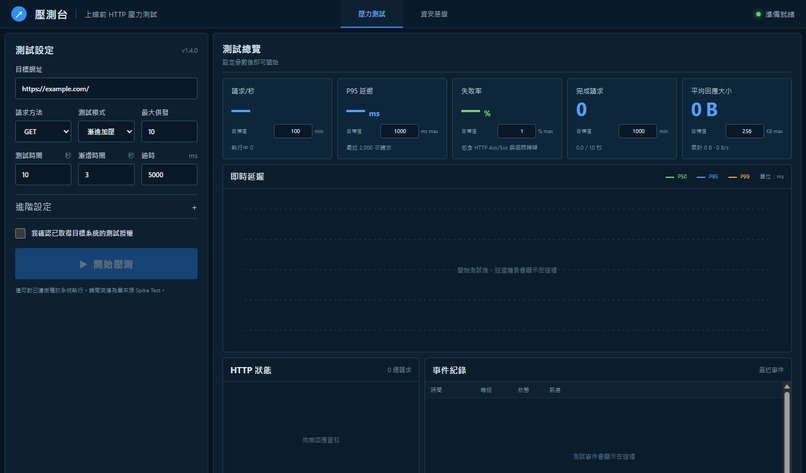Switch to the 壓力測試 tab

372,14
